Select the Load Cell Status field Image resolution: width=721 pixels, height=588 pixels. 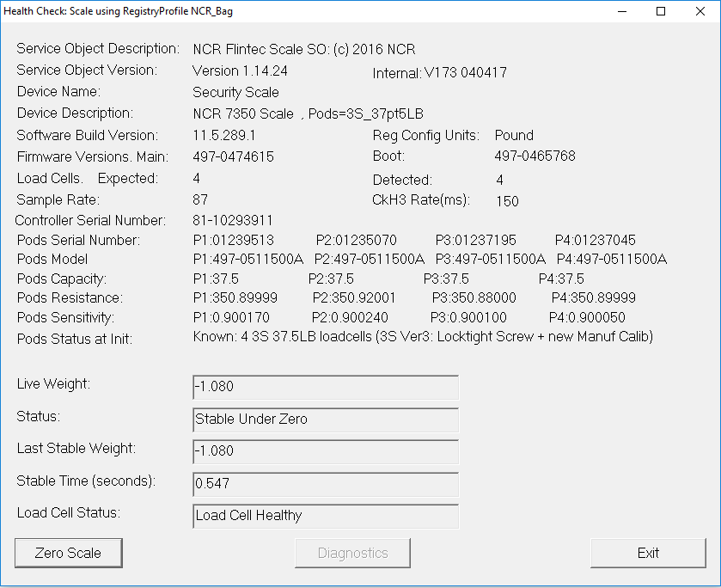tap(326, 517)
